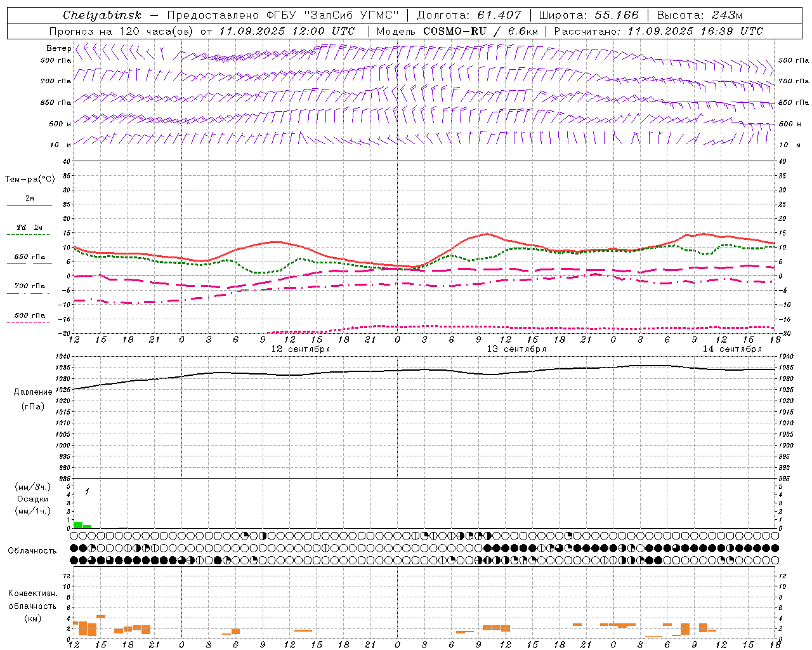
Task: Click the 850 гПа temperature legend entry
Action: click(30, 257)
